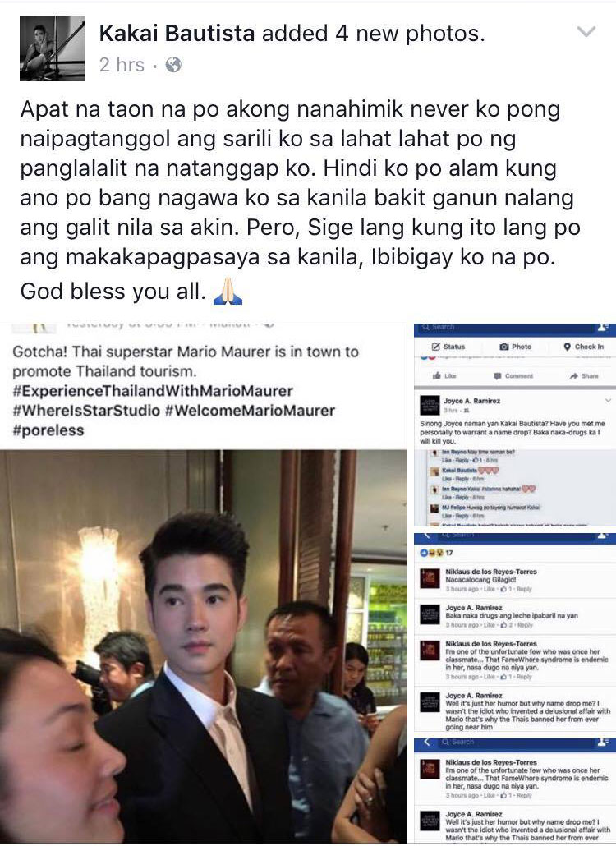Image resolution: width=616 pixels, height=846 pixels.
Task: Tap the #ExperienceThailandWithMarioMaurer hashtag
Action: click(153, 391)
